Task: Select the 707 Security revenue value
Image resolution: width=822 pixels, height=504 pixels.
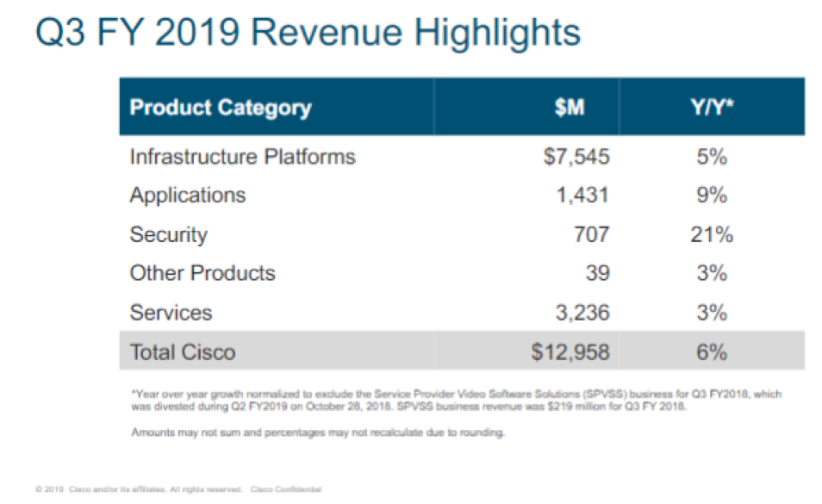Action: pyautogui.click(x=591, y=234)
